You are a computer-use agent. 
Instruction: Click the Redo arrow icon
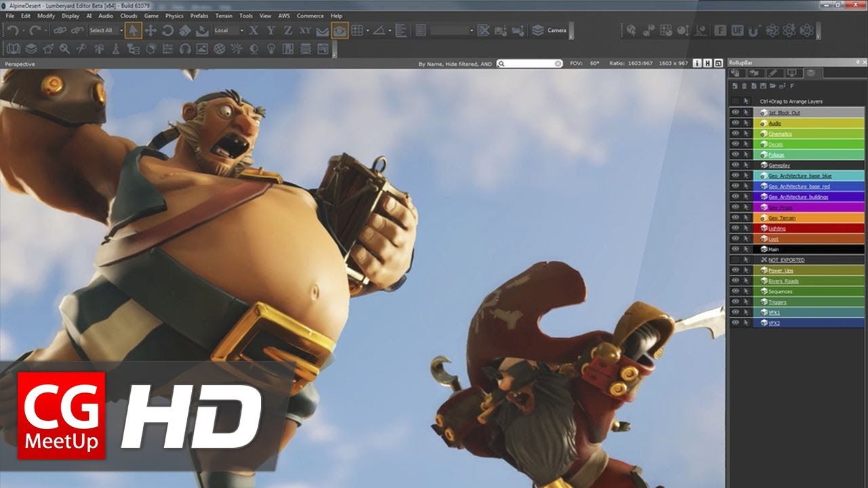[35, 30]
